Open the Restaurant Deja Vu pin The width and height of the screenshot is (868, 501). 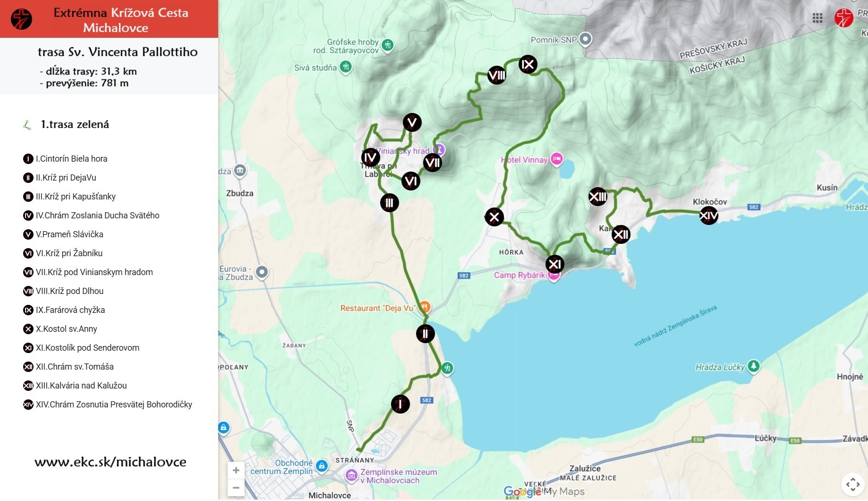[x=425, y=307]
